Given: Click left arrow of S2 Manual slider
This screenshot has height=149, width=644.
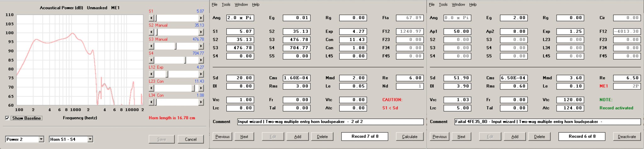Looking at the screenshot, I should coord(151,32).
